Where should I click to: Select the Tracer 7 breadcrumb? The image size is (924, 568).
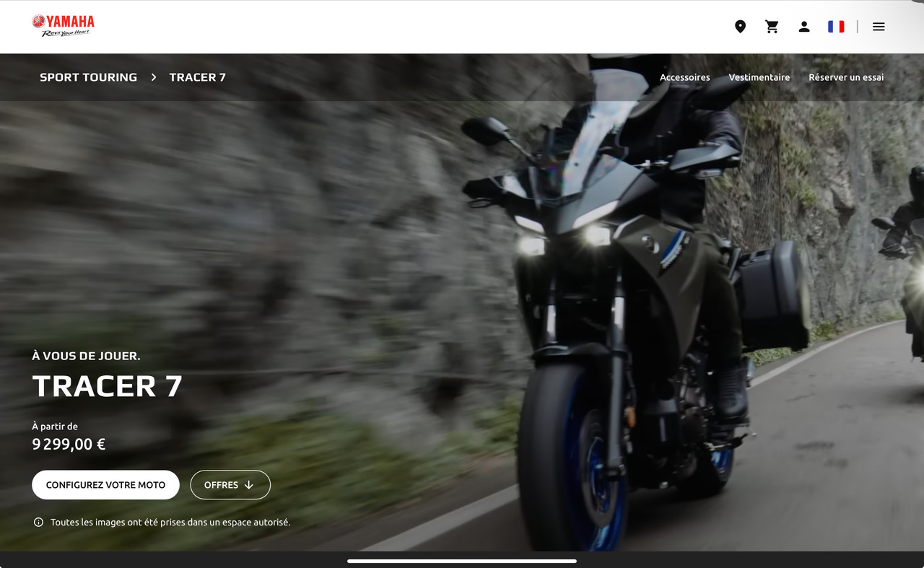click(197, 77)
